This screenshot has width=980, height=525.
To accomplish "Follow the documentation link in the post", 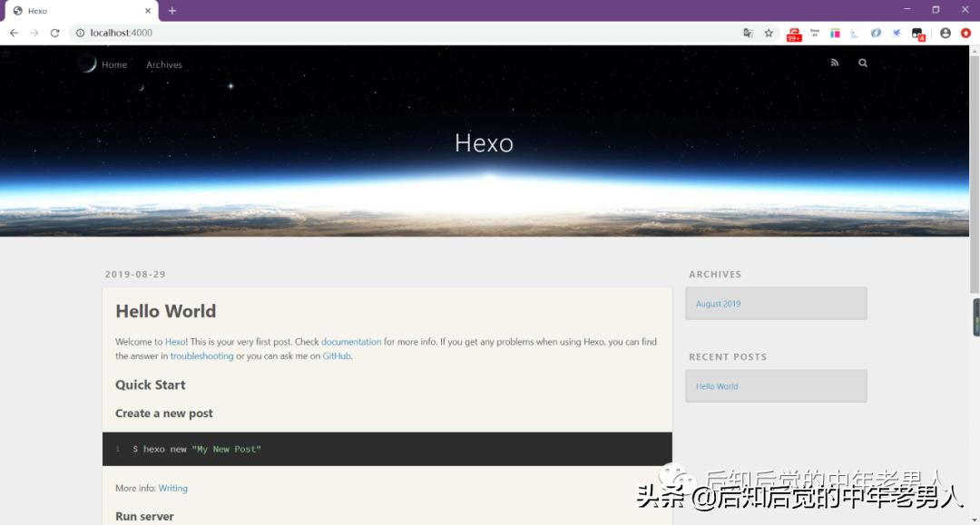I will pyautogui.click(x=351, y=342).
